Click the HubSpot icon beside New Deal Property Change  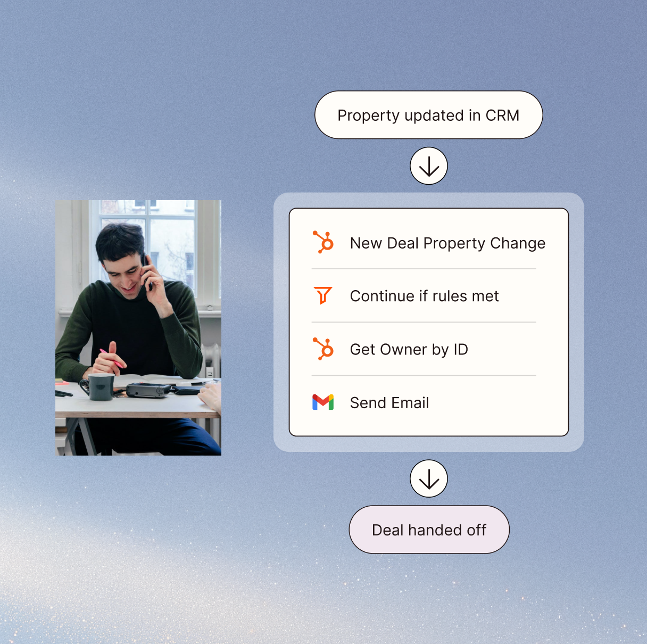(x=323, y=242)
